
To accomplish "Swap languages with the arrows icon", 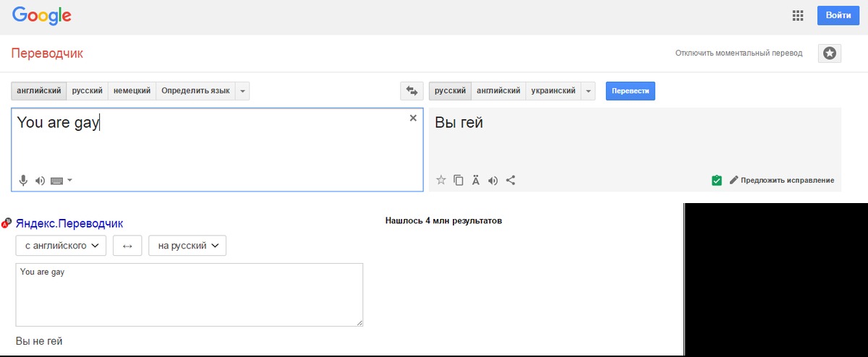I will 412,91.
